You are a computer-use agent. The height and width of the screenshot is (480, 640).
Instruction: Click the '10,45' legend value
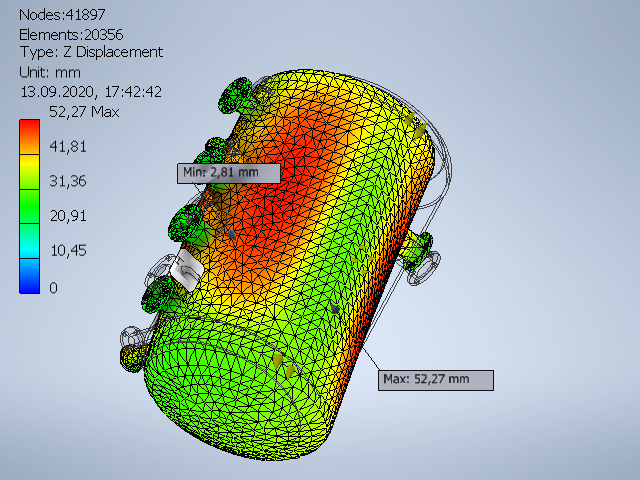tap(68, 251)
